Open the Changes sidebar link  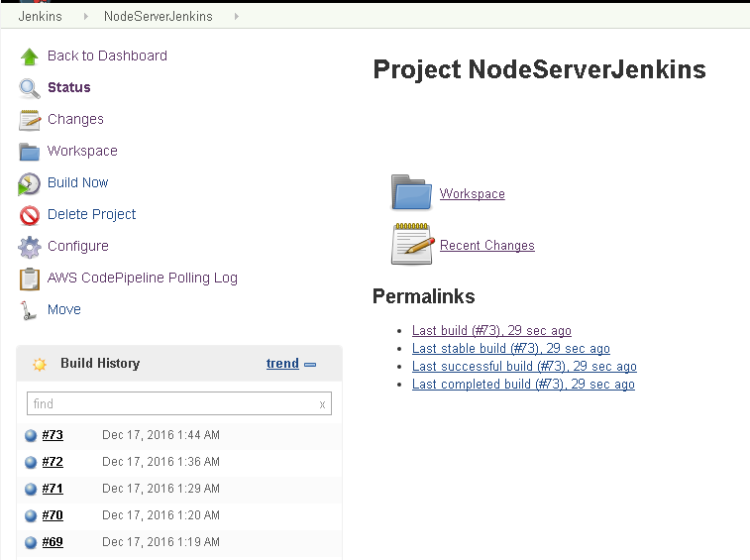coord(75,119)
